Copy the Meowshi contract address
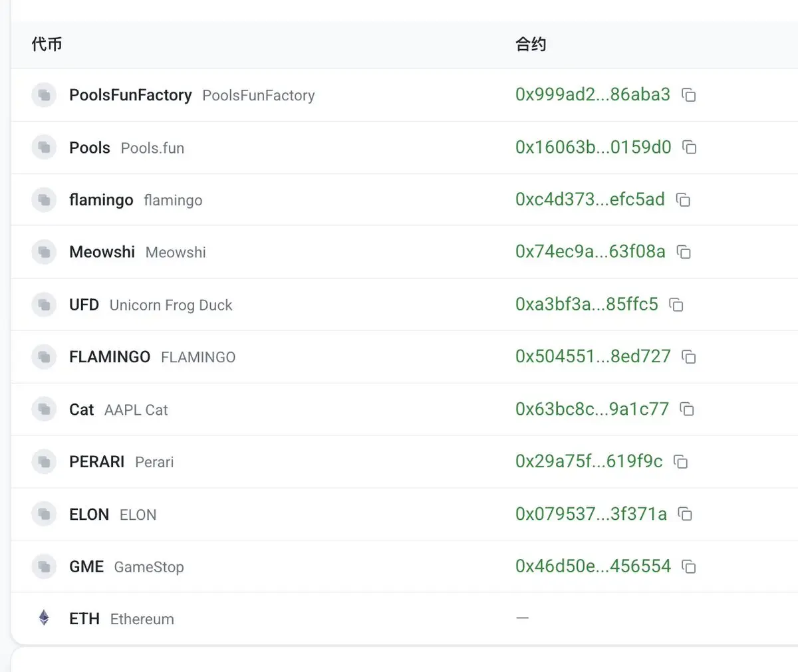This screenshot has width=798, height=672. [684, 252]
